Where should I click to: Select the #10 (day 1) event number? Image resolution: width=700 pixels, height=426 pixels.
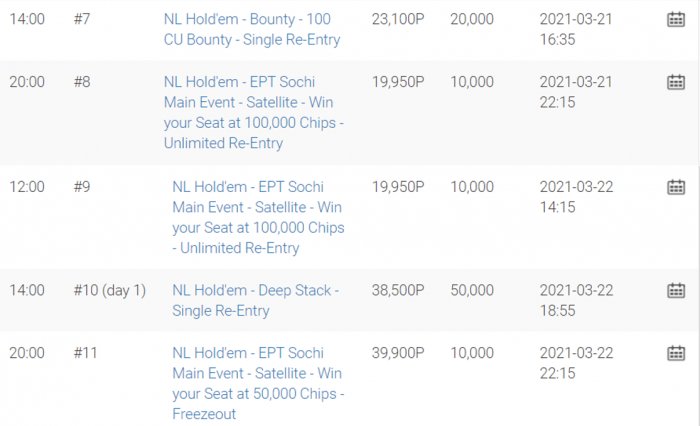[x=110, y=290]
